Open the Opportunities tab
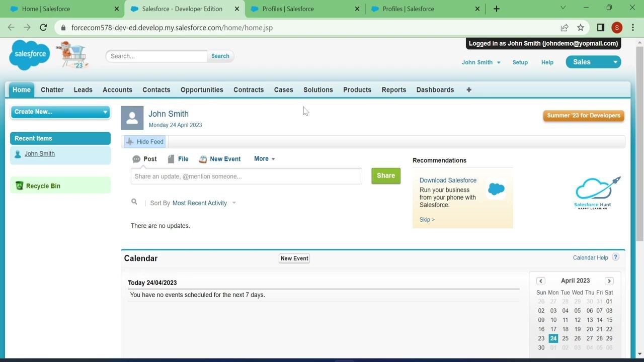Image resolution: width=644 pixels, height=362 pixels. point(202,89)
